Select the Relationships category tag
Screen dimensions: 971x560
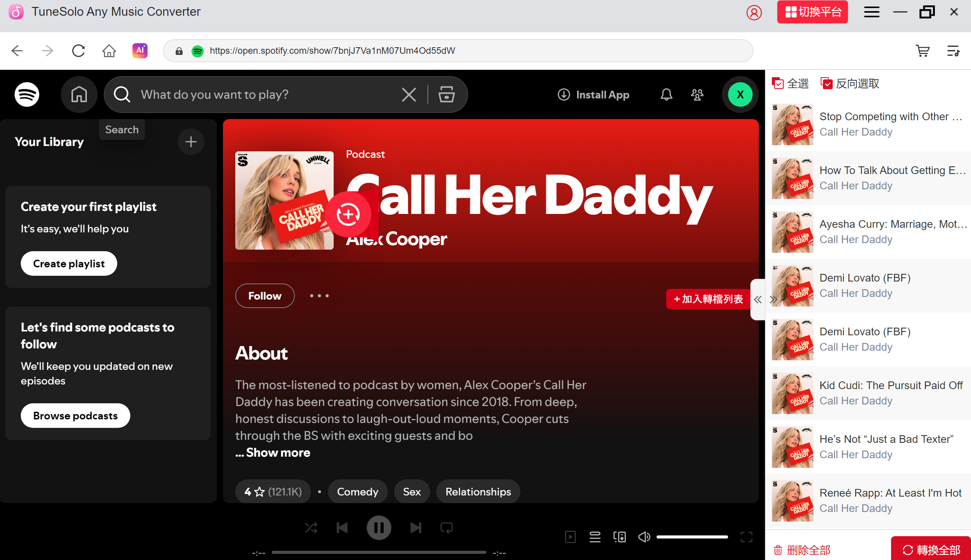pyautogui.click(x=478, y=492)
